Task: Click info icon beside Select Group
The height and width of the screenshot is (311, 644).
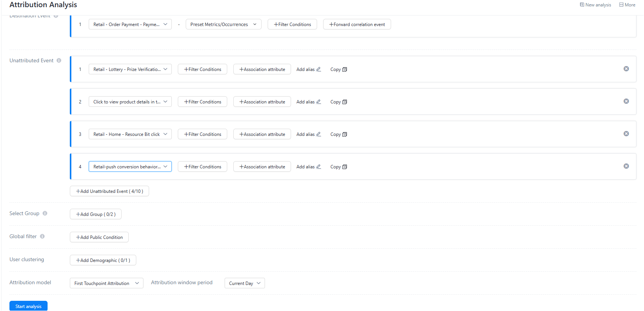Action: tap(45, 213)
